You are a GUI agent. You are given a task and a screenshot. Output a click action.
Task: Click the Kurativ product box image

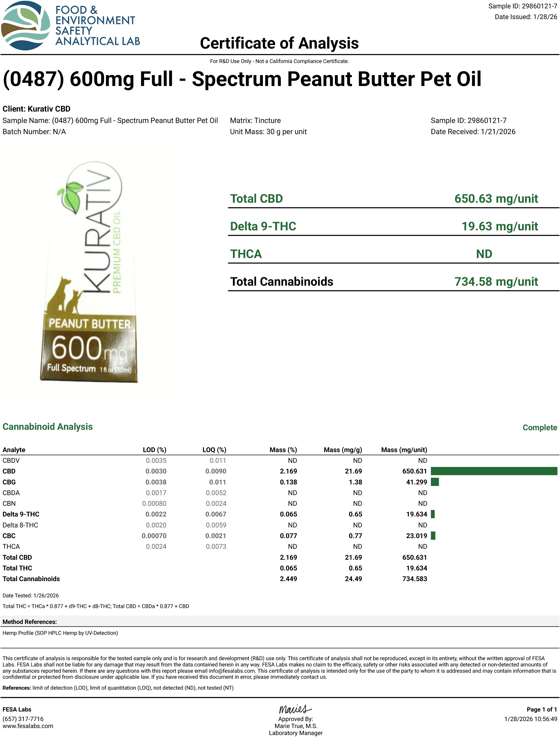88,272
